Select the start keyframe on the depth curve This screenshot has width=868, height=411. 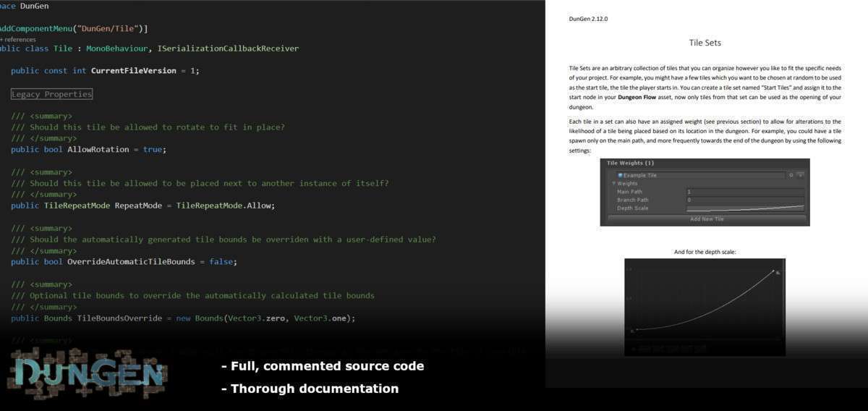pyautogui.click(x=637, y=330)
